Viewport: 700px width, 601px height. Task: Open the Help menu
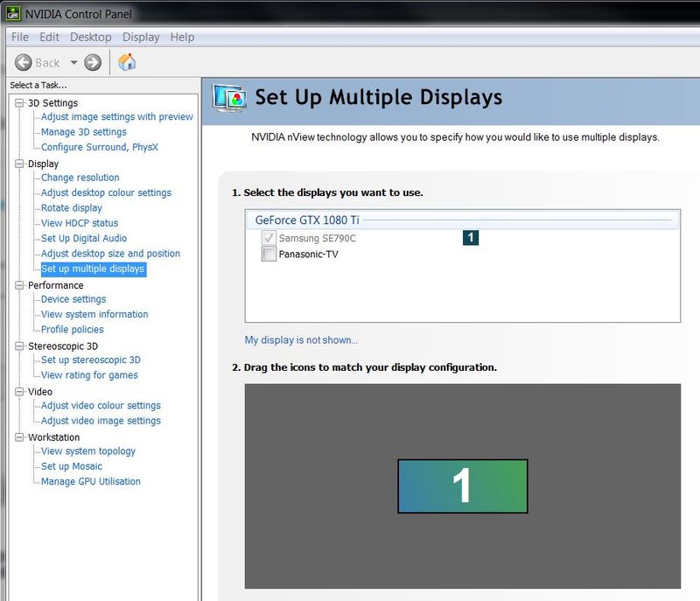182,37
